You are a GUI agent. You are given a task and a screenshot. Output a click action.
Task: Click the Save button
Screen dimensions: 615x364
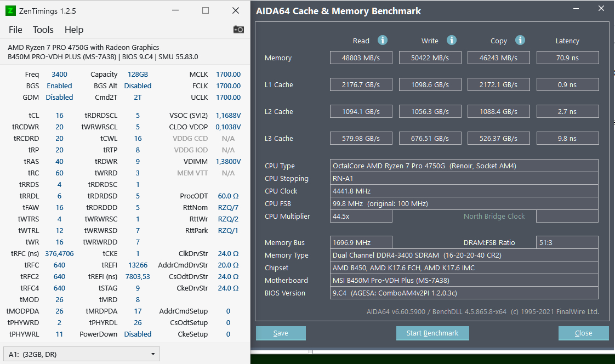point(281,333)
